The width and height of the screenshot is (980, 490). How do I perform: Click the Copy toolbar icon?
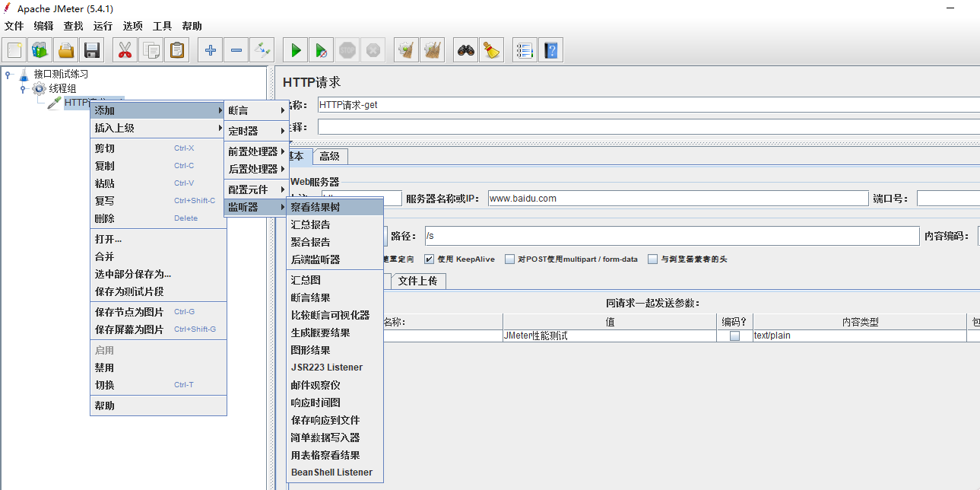point(151,50)
